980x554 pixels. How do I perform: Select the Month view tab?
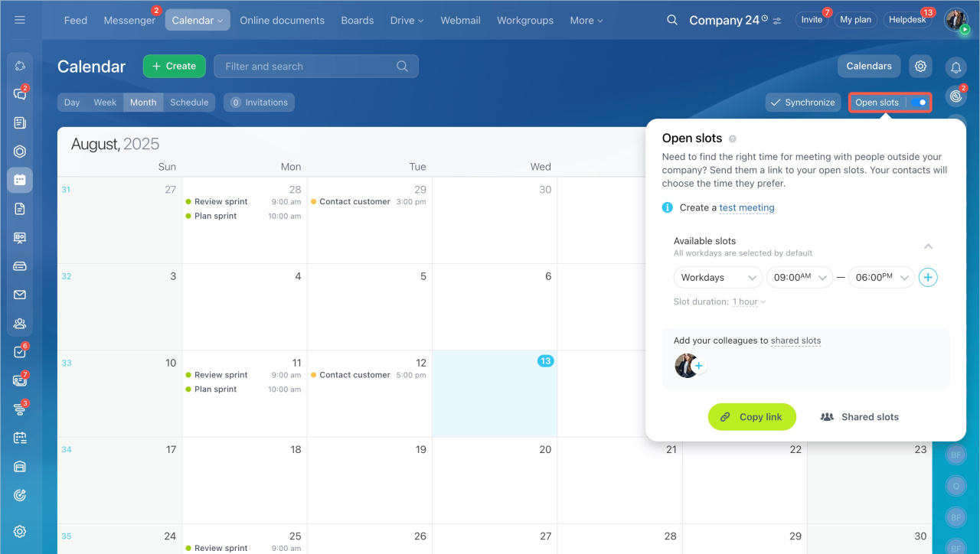(x=143, y=103)
